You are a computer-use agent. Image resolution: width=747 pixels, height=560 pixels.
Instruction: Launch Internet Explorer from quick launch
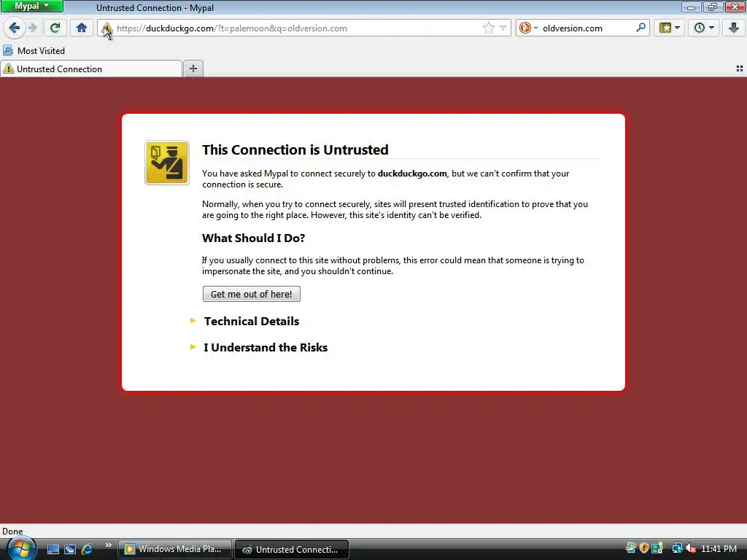pyautogui.click(x=88, y=549)
